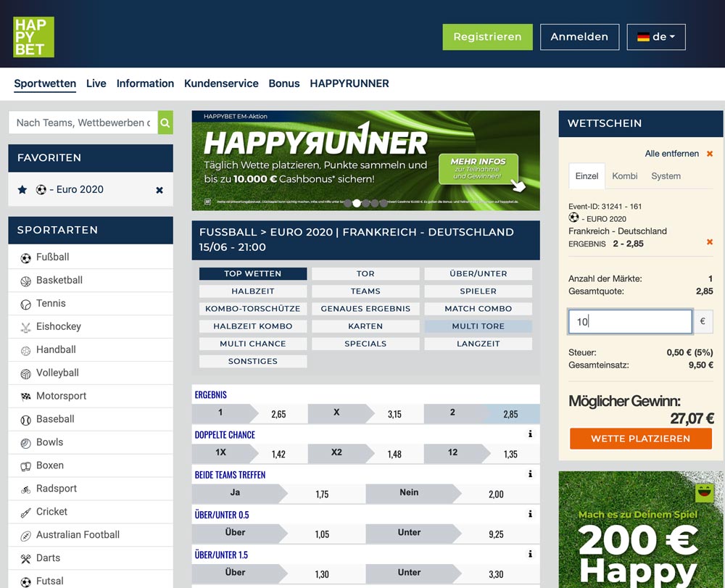This screenshot has height=588, width=725.
Task: Select the second banner carousel dot
Action: tap(357, 203)
